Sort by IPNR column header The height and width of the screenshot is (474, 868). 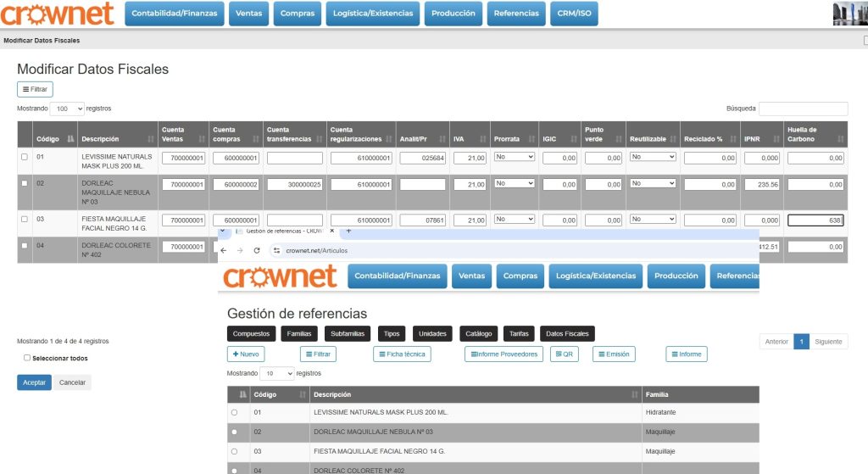tap(762, 134)
